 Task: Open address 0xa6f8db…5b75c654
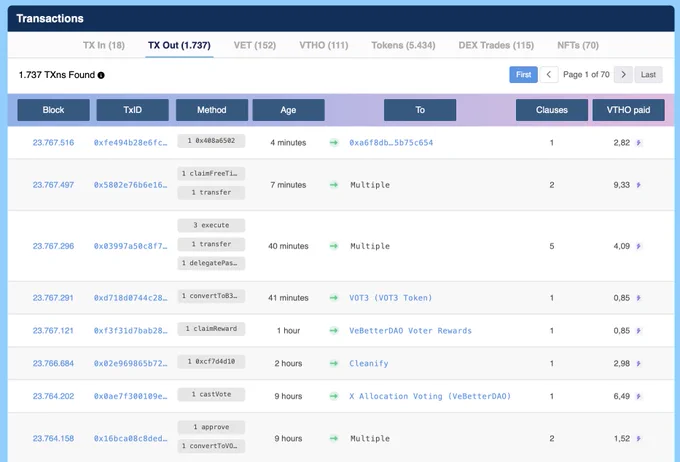[x=391, y=143]
